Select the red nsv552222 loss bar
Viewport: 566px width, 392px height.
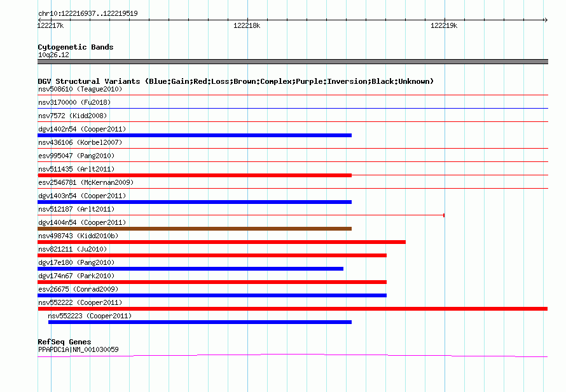coord(293,309)
